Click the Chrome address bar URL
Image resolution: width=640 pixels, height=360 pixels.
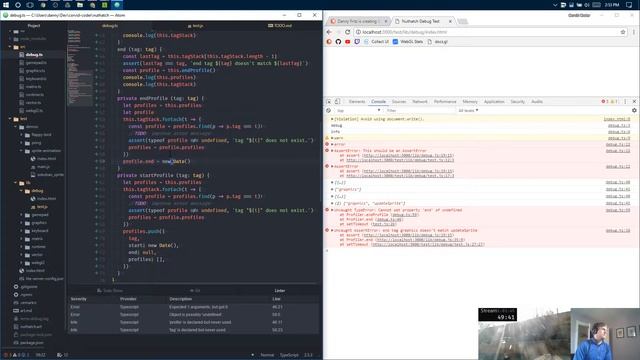tap(404, 32)
